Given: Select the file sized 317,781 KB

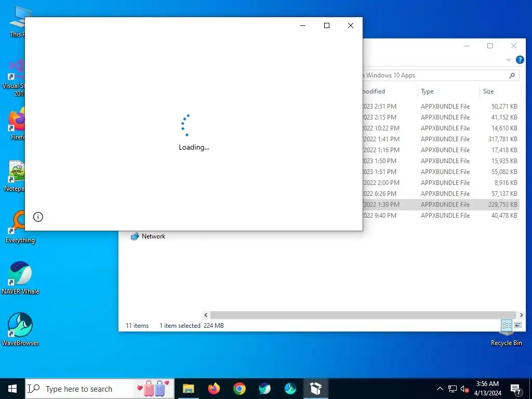Looking at the screenshot, I should pyautogui.click(x=441, y=139).
